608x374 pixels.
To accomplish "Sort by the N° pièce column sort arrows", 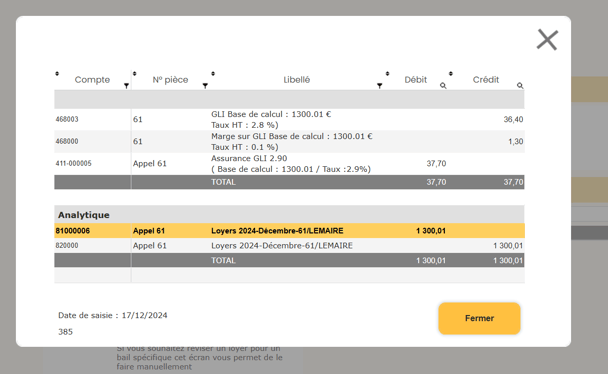I will coord(135,74).
